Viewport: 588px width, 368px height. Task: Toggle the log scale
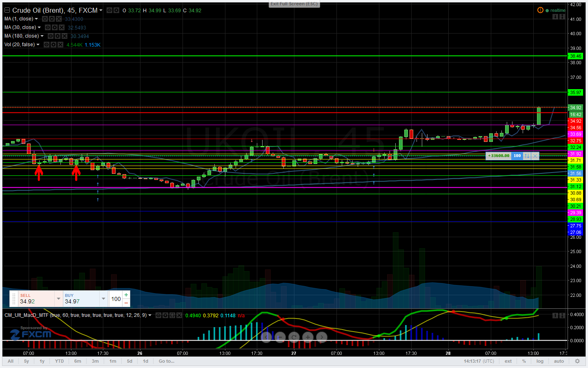540,361
